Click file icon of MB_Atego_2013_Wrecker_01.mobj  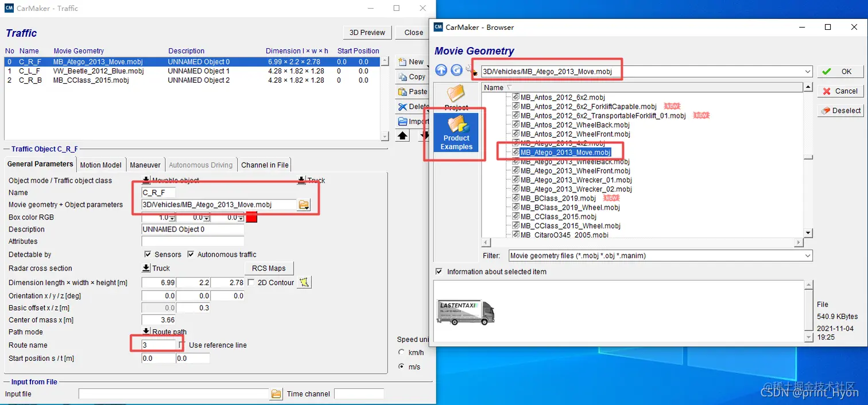coord(516,180)
